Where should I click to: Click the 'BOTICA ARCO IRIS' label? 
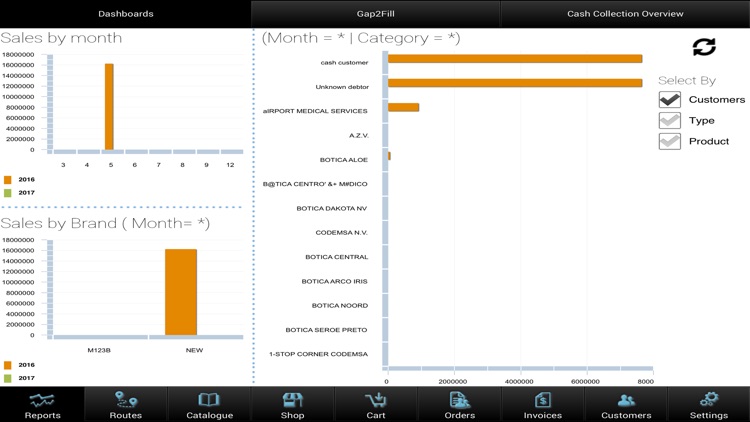[x=334, y=281]
